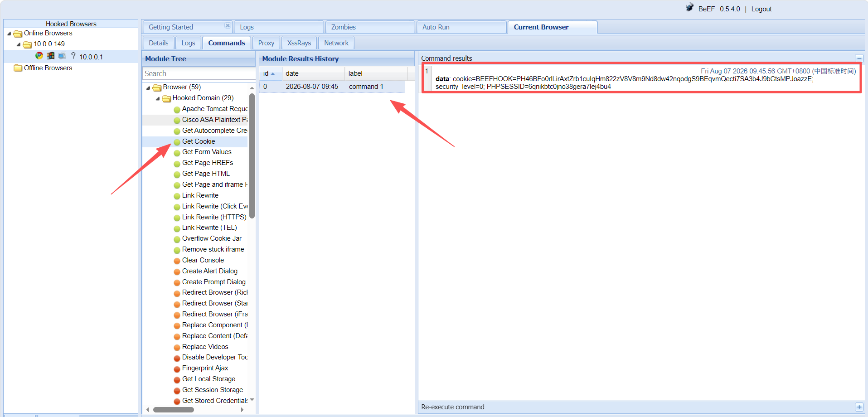The width and height of the screenshot is (868, 417).
Task: Click the Hooked Domain (29) folder icon
Action: tap(167, 98)
